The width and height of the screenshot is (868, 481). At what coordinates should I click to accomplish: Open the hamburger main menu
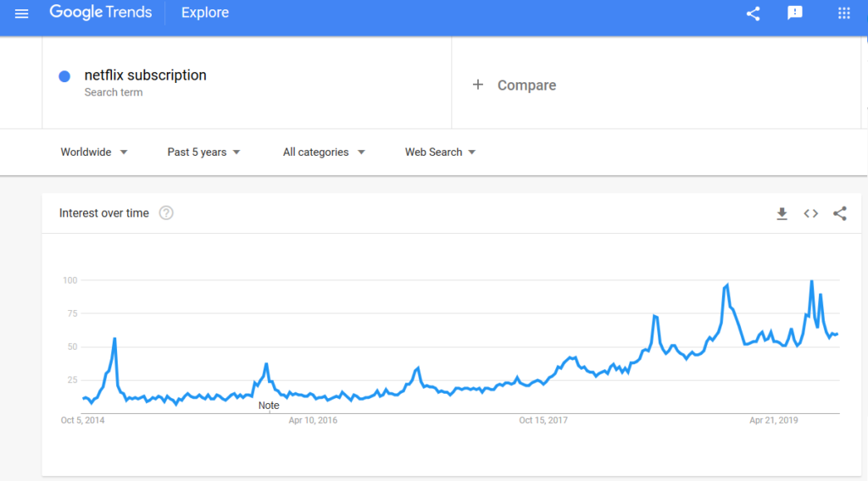(22, 14)
